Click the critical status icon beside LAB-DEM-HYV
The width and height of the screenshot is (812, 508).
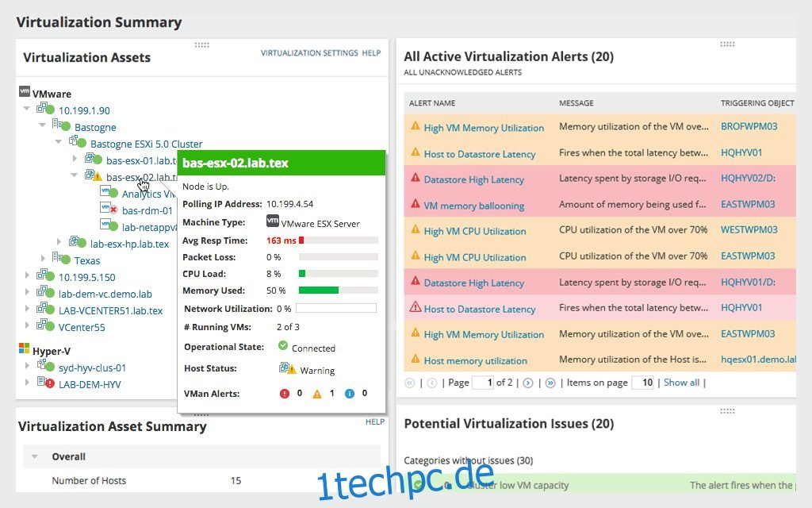pyautogui.click(x=45, y=383)
